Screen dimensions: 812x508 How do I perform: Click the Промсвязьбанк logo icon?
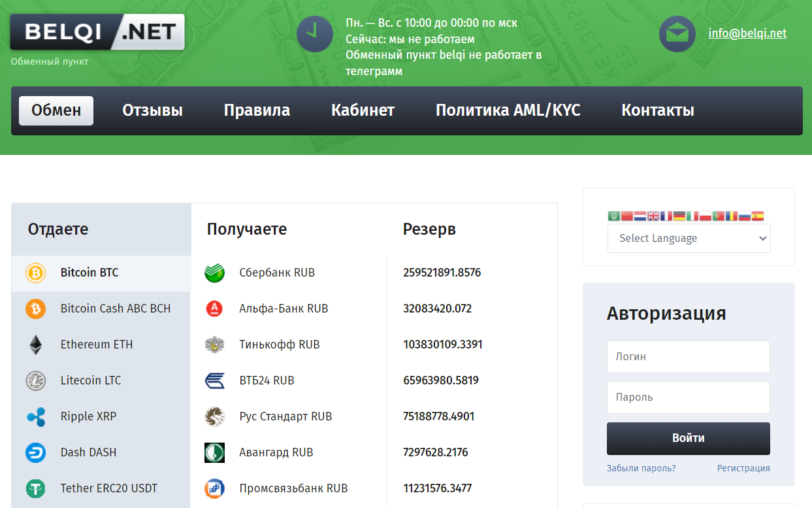(214, 488)
